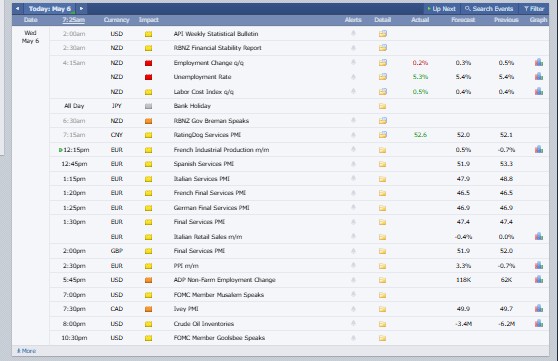Open detail folder for Bank Holiday

tap(383, 106)
